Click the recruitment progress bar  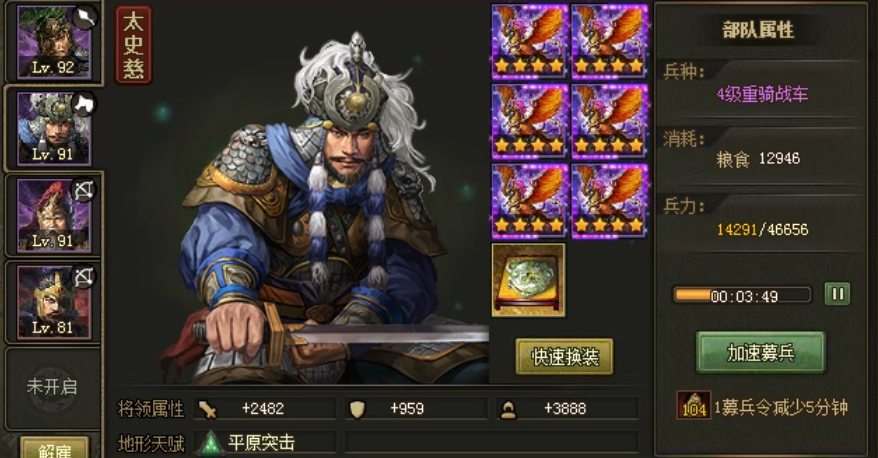click(x=742, y=295)
